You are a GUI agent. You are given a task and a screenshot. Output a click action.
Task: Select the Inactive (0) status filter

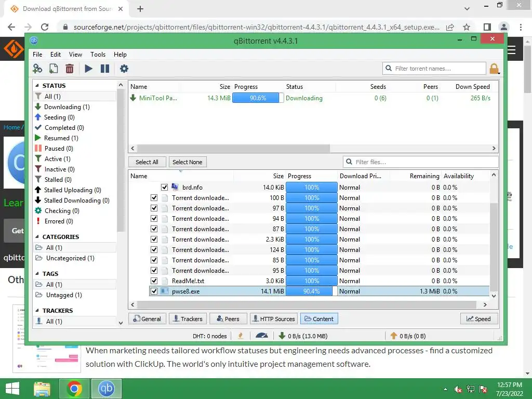59,169
